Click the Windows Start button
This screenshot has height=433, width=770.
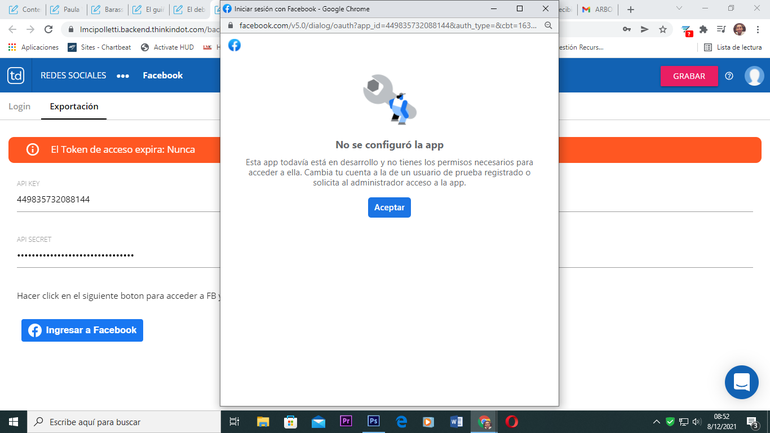tap(13, 422)
